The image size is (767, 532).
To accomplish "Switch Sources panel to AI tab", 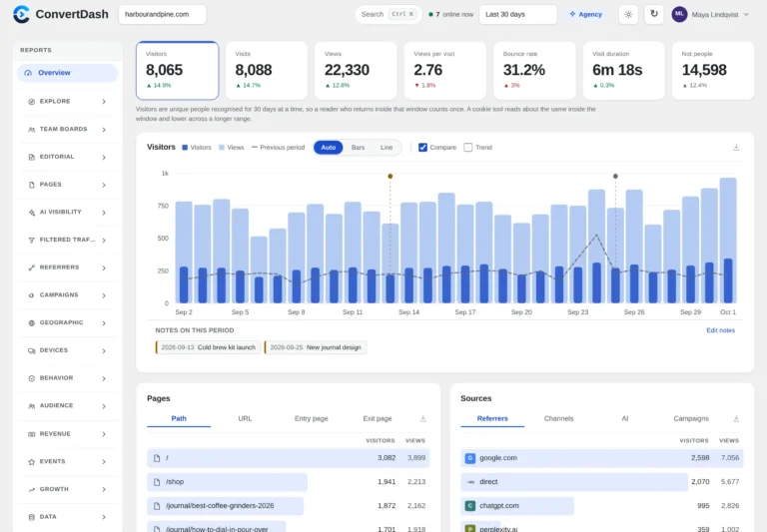I will pyautogui.click(x=624, y=418).
